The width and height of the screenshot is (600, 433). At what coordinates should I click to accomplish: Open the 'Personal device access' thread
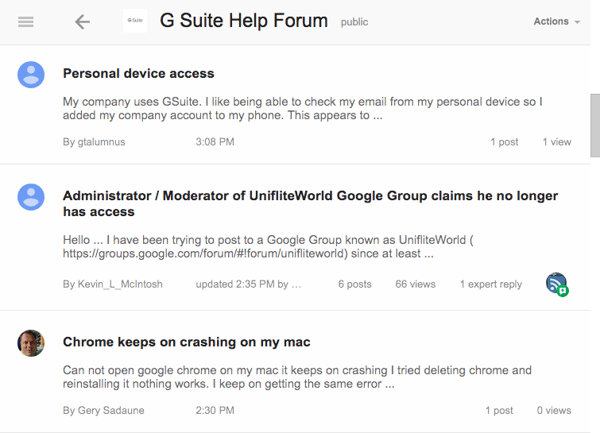point(139,73)
